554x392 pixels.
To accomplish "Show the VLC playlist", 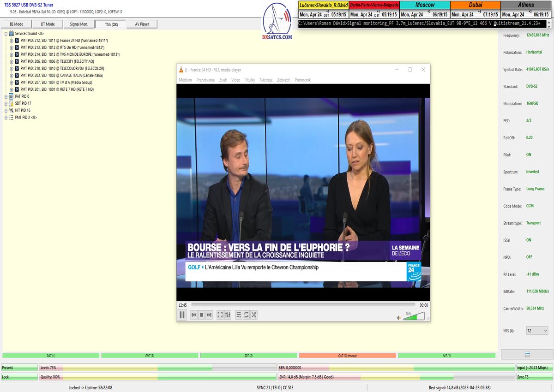I will click(x=239, y=315).
